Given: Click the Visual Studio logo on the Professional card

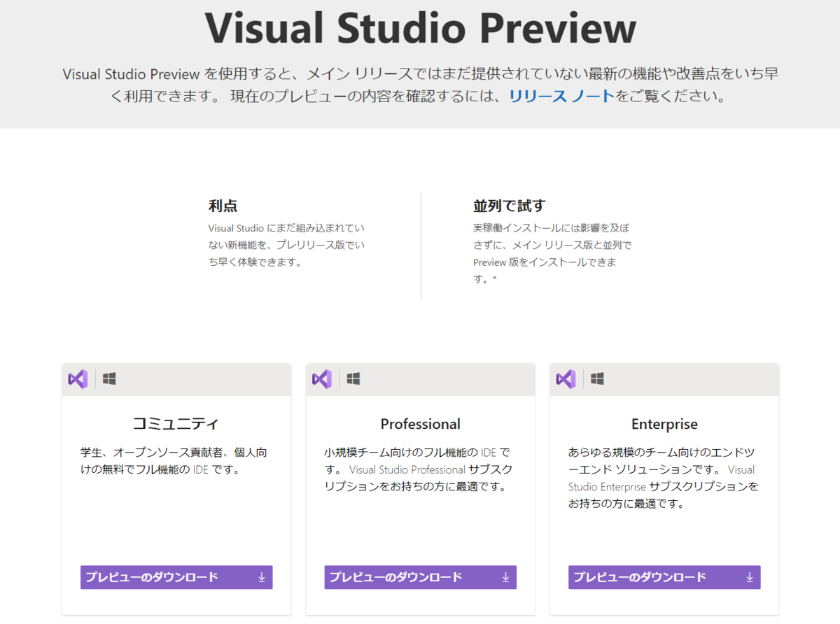Looking at the screenshot, I should [x=321, y=378].
